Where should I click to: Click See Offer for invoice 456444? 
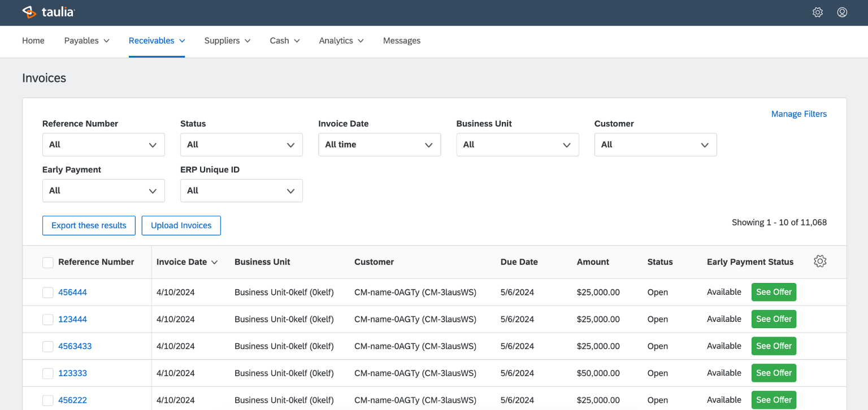(x=774, y=292)
